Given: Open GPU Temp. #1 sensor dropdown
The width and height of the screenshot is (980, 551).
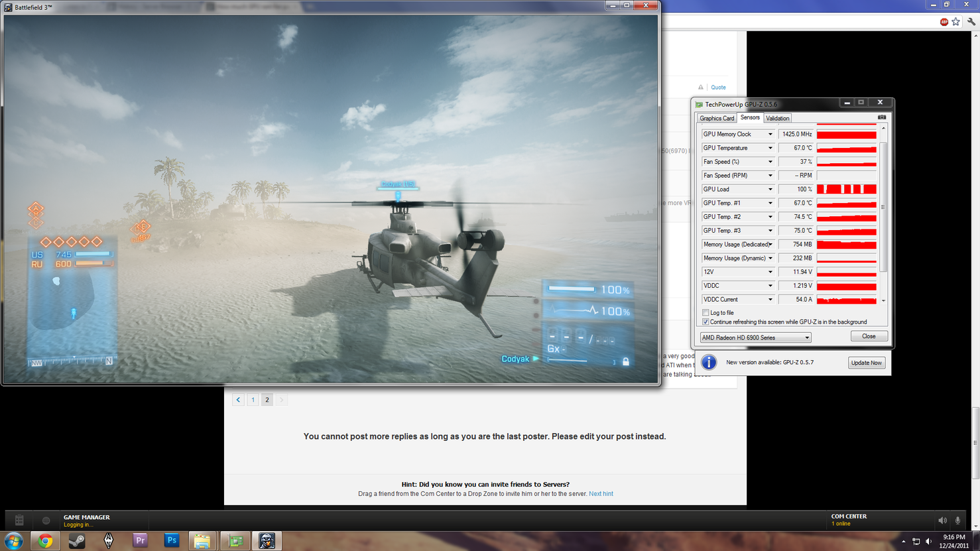Looking at the screenshot, I should [x=770, y=204].
